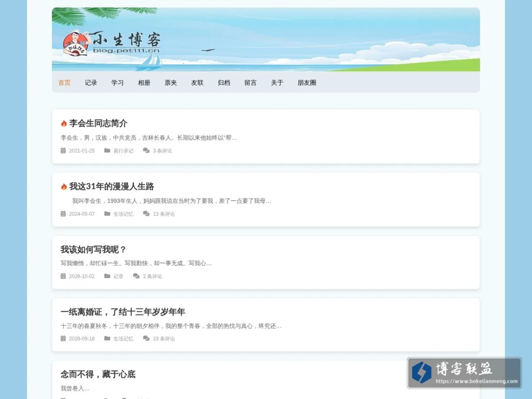Image resolution: width=532 pixels, height=399 pixels.
Task: View the 2 条评论 comments link
Action: (153, 276)
